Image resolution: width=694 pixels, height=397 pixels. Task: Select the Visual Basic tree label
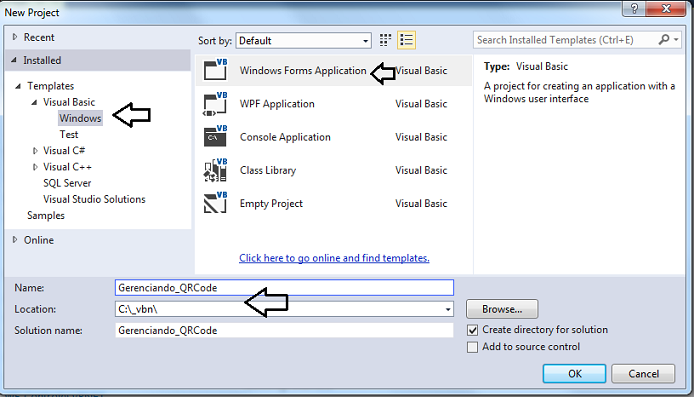point(69,102)
